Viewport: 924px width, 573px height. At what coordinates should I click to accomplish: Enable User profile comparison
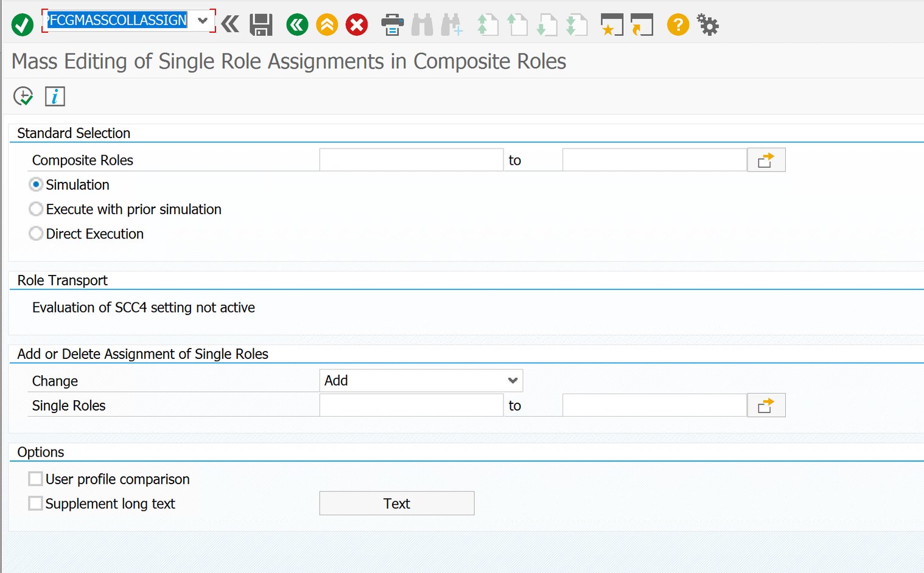click(x=35, y=479)
